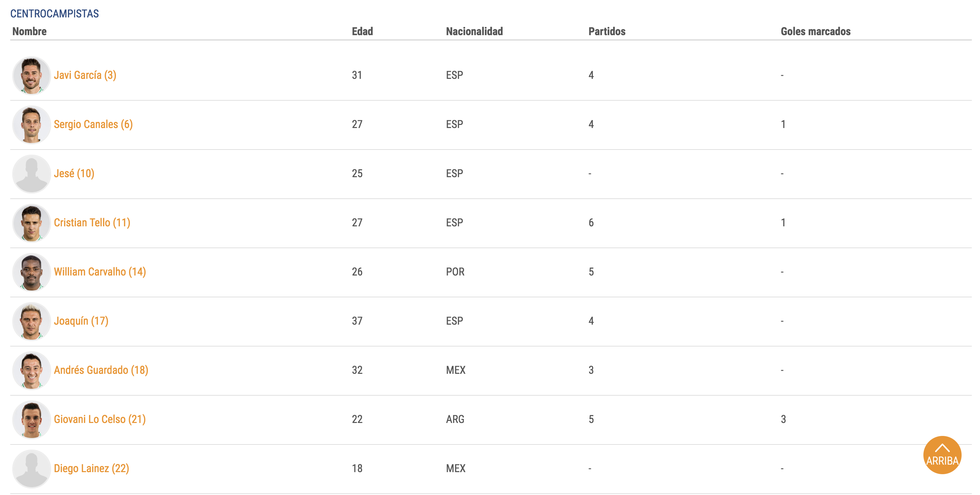Viewport: 980px width, 495px height.
Task: Visit the Joaquín (17) player page
Action: click(x=81, y=321)
